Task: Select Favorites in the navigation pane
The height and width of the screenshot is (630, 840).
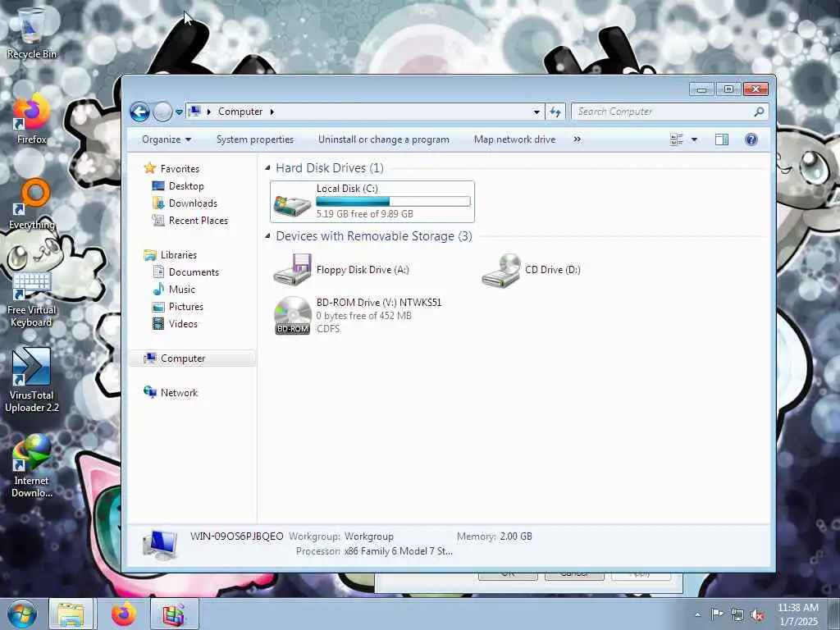Action: click(172, 169)
